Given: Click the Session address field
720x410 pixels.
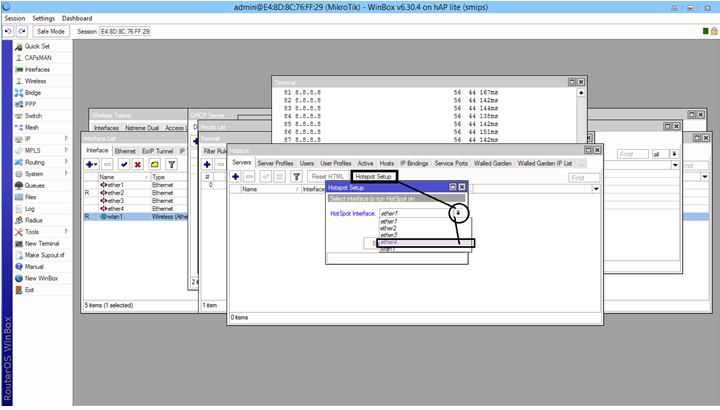Looking at the screenshot, I should (x=125, y=32).
